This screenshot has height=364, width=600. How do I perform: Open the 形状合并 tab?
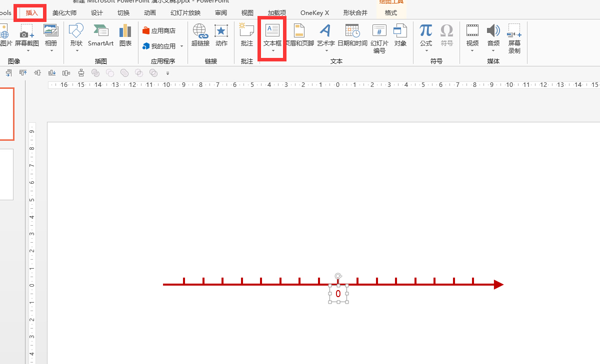pos(355,13)
